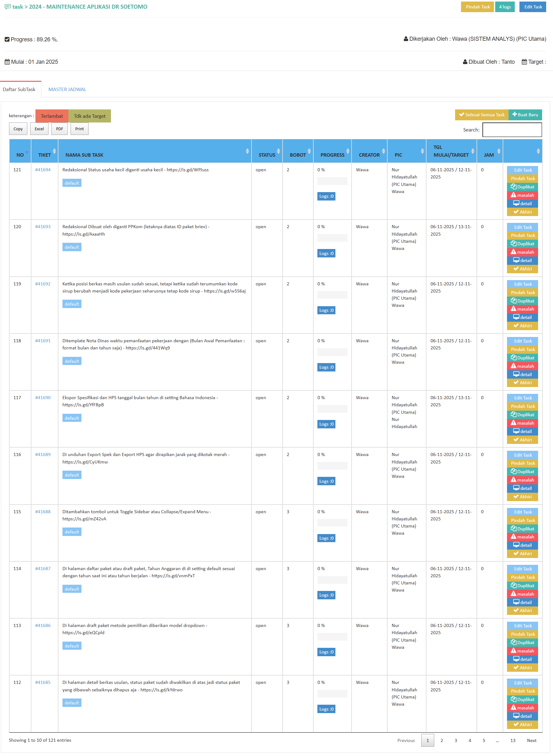Viewport: 553px width, 756px height.
Task: Click the calendar icon beside Mulai date
Action: [7, 62]
